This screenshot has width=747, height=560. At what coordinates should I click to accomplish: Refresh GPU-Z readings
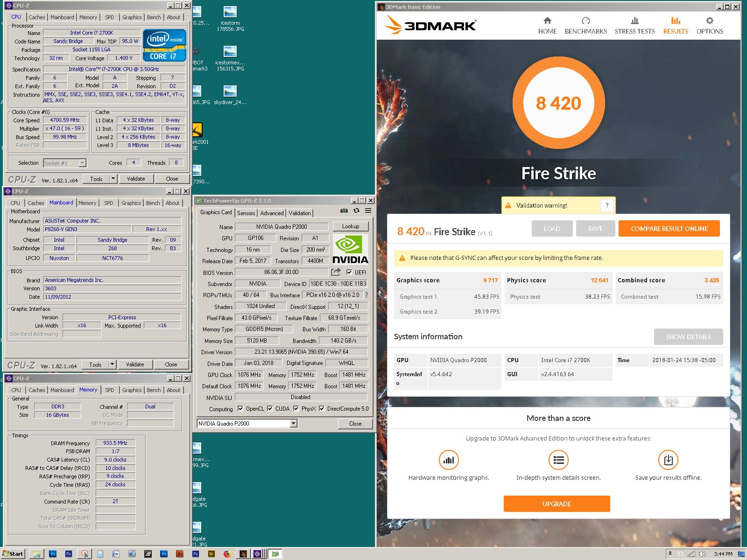(x=356, y=211)
